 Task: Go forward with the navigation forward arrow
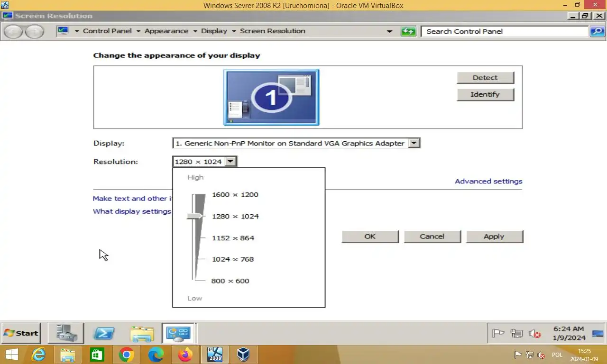[x=34, y=32]
